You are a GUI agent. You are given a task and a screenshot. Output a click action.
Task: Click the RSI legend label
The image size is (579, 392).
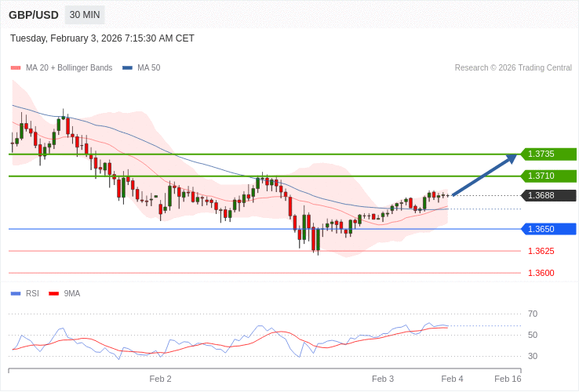[32, 293]
